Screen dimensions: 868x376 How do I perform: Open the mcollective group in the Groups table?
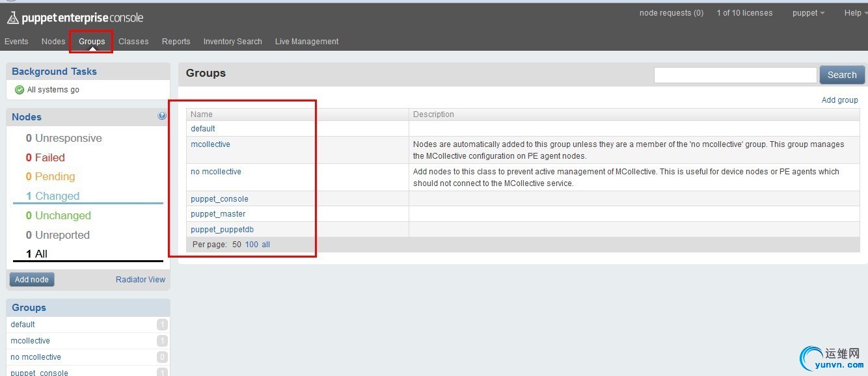(210, 144)
